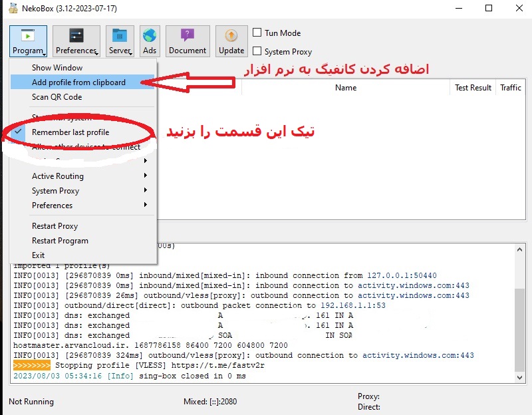Sort by the Test Result column header
Image resolution: width=532 pixels, height=415 pixels.
coord(472,87)
